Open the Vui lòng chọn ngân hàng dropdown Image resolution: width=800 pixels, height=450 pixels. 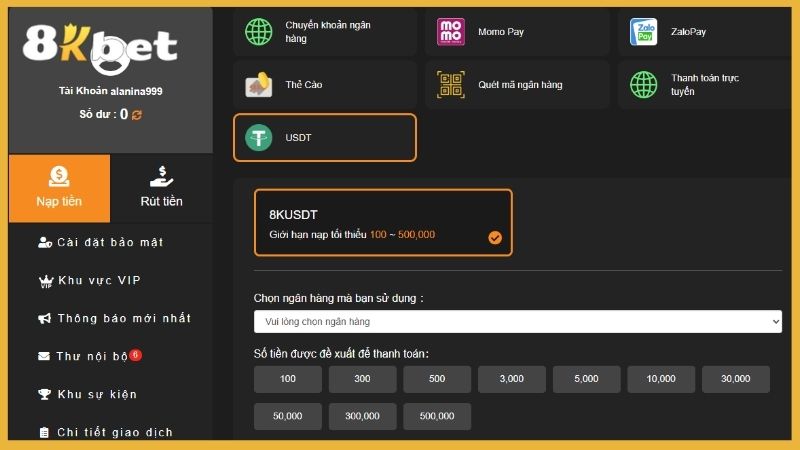point(518,321)
